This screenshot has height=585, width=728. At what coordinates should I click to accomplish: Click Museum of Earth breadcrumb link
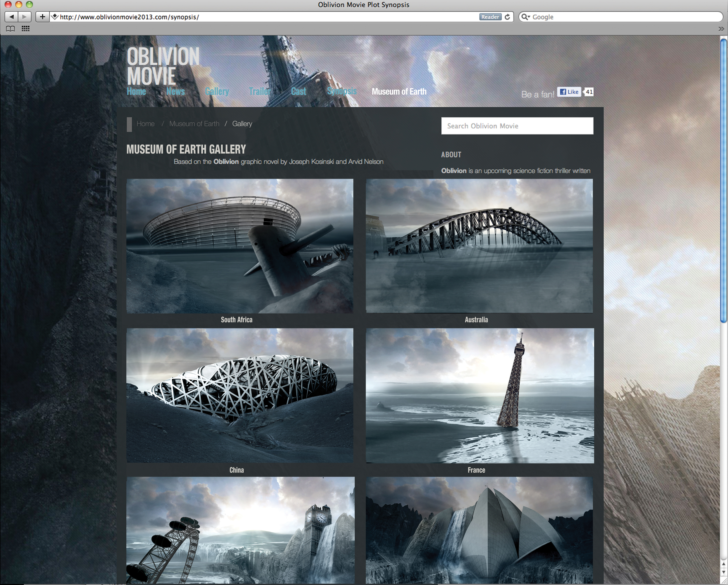point(194,124)
